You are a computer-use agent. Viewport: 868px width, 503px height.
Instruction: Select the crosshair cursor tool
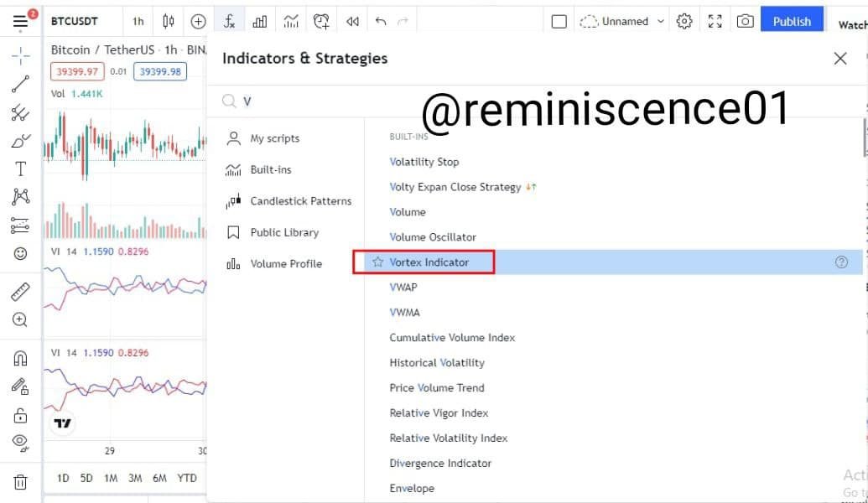click(20, 55)
